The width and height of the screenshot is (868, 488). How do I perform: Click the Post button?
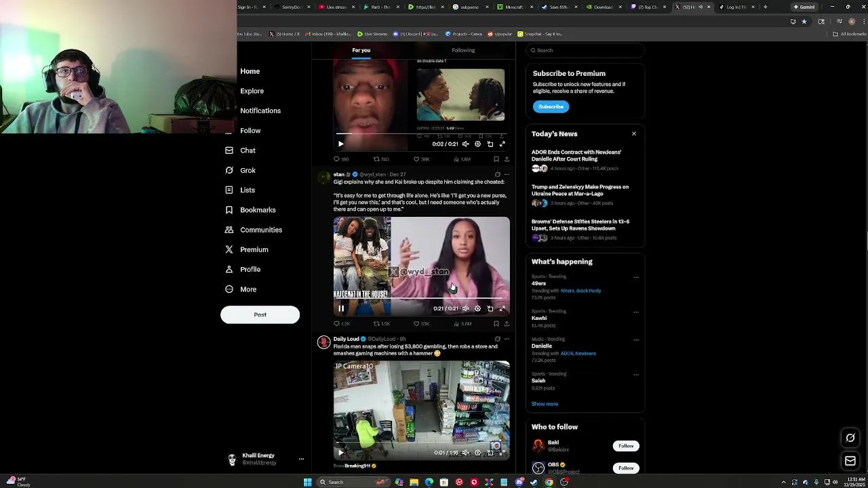coord(260,314)
